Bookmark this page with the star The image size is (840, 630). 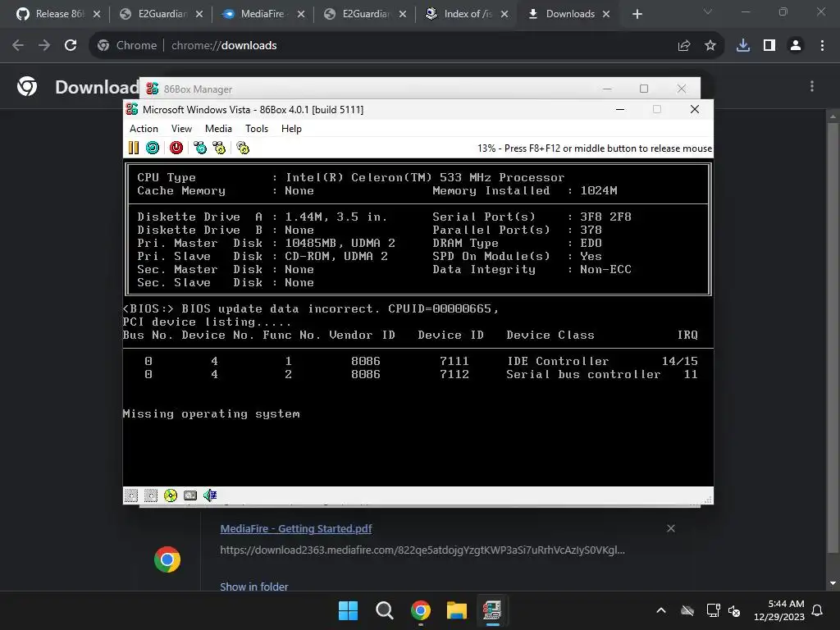click(710, 46)
